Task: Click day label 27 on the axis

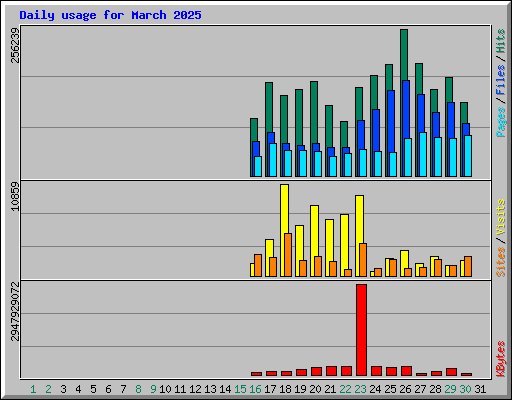Action: pos(420,389)
